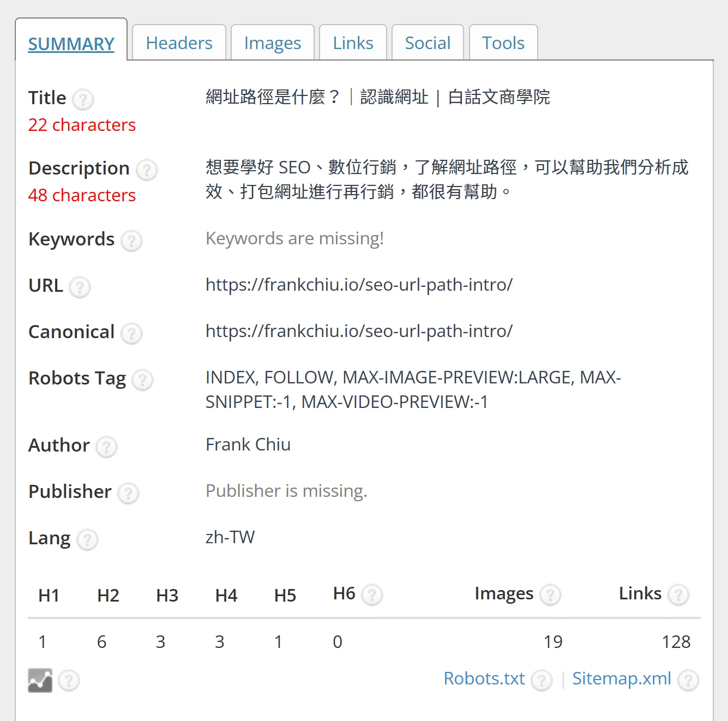Open the Sitemap.xml link

tap(621, 678)
